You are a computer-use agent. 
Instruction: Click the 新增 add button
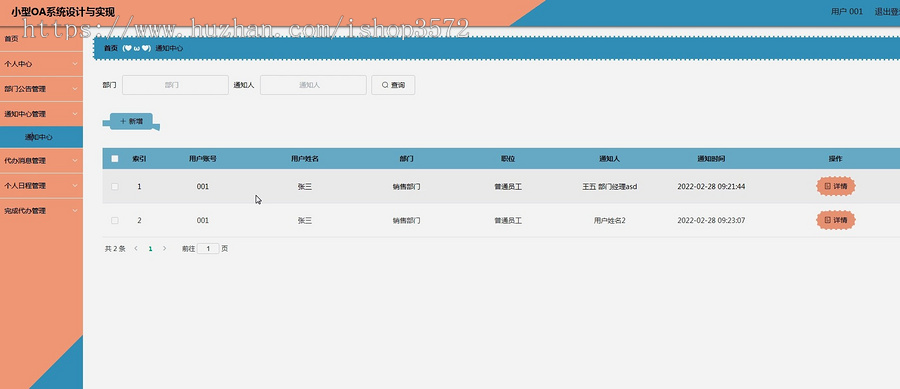click(131, 122)
